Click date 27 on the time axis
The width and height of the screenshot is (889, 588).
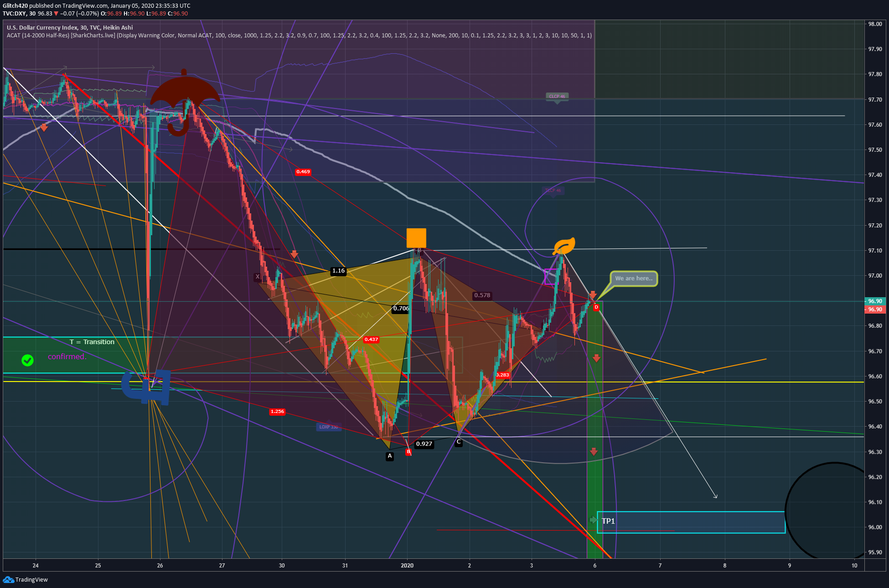click(x=222, y=566)
